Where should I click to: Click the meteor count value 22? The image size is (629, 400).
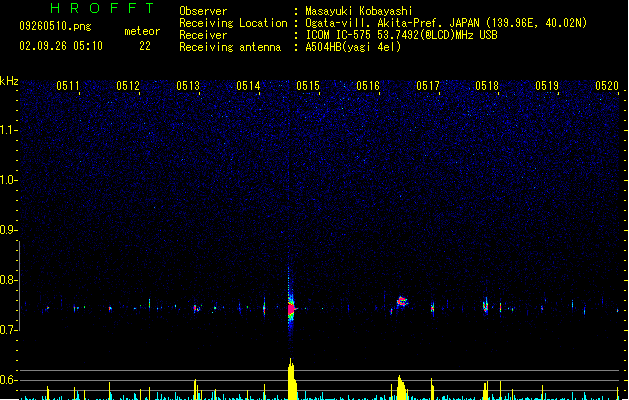click(145, 46)
